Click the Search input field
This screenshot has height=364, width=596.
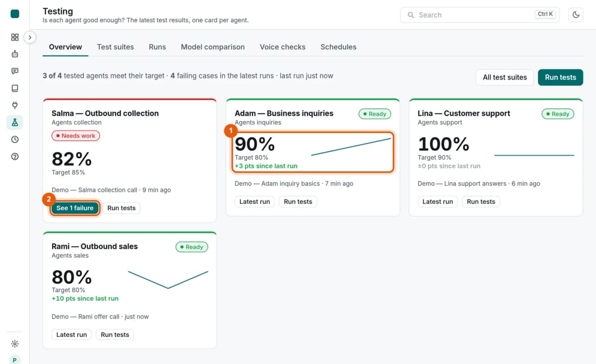pos(480,15)
